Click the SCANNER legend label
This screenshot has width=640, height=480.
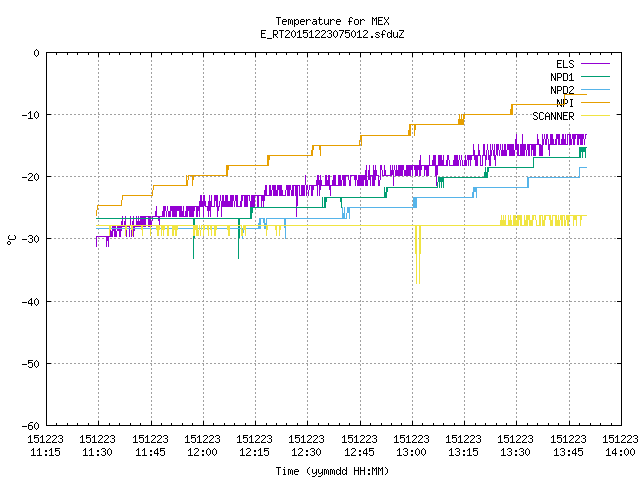(x=553, y=116)
